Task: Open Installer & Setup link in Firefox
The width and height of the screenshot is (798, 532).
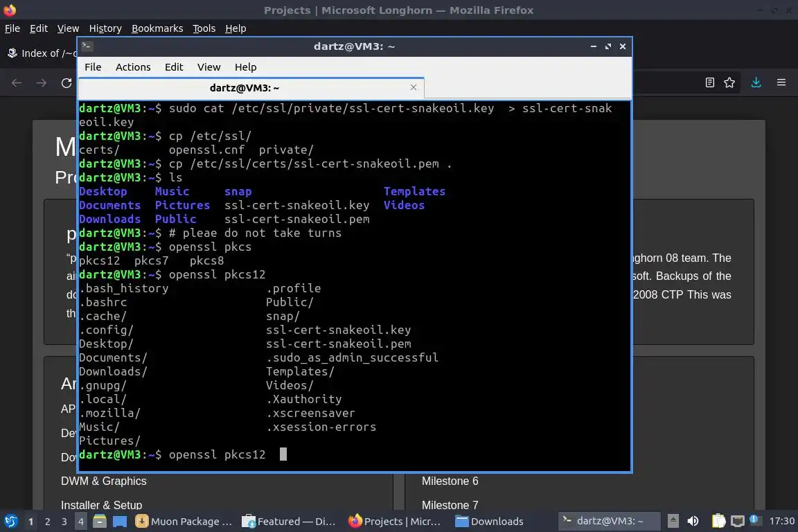Action: [x=101, y=505]
